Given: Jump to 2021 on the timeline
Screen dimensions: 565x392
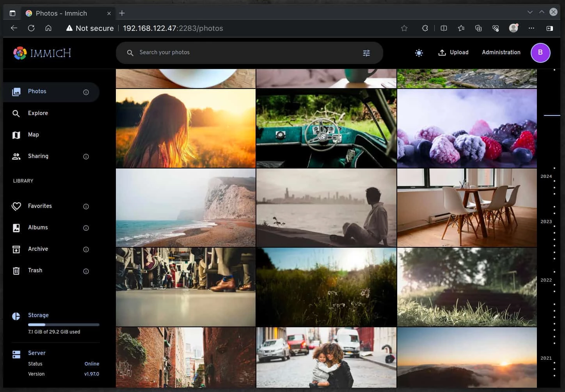Looking at the screenshot, I should tap(546, 358).
